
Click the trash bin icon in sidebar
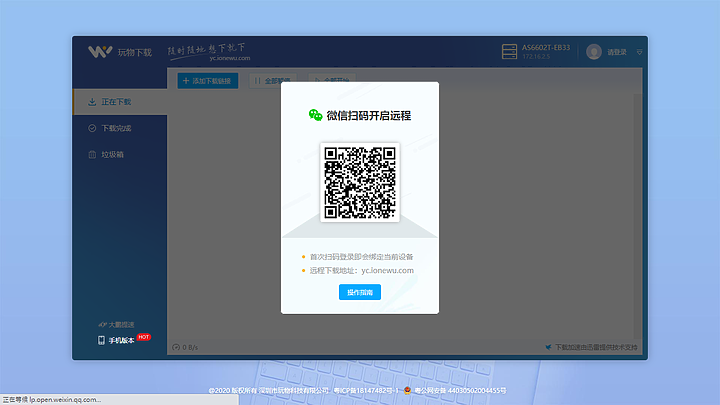[92, 154]
